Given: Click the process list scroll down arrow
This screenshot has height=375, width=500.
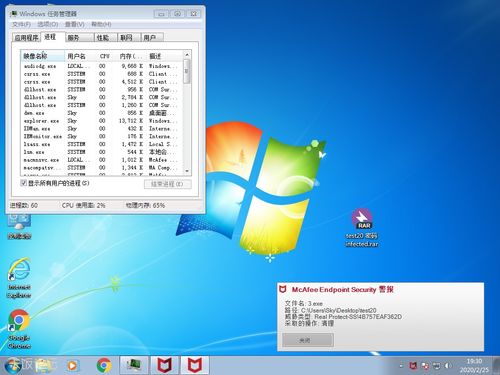Looking at the screenshot, I should (187, 171).
